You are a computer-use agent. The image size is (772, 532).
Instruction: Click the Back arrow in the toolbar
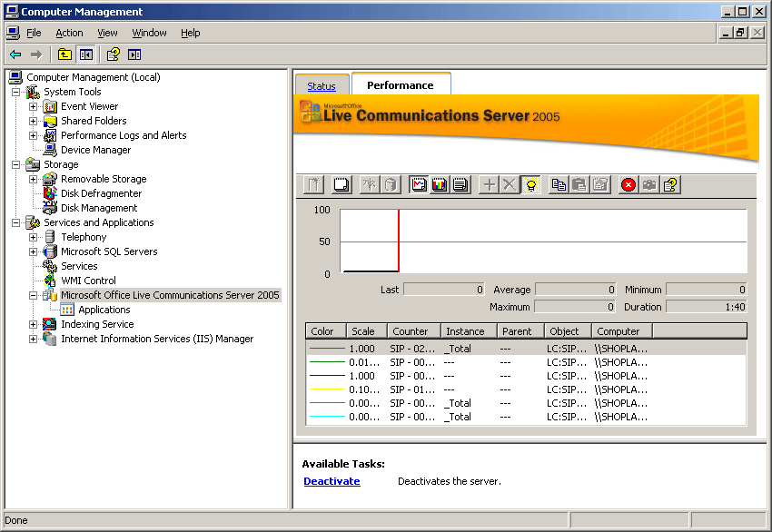pyautogui.click(x=15, y=54)
